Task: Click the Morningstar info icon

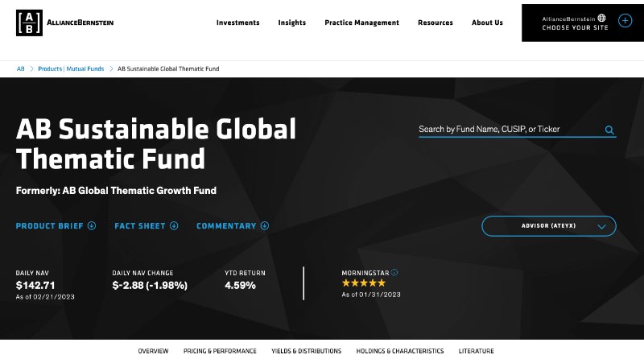Action: [x=394, y=272]
